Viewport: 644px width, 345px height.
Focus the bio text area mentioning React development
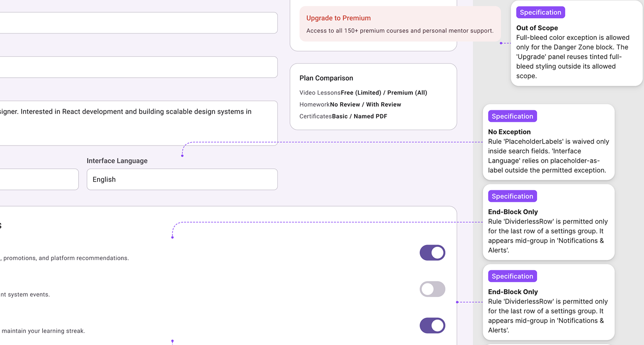[138, 123]
